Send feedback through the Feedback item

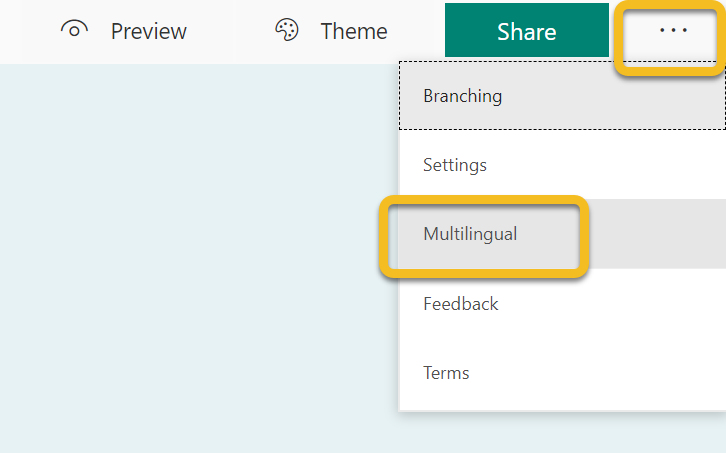point(460,303)
